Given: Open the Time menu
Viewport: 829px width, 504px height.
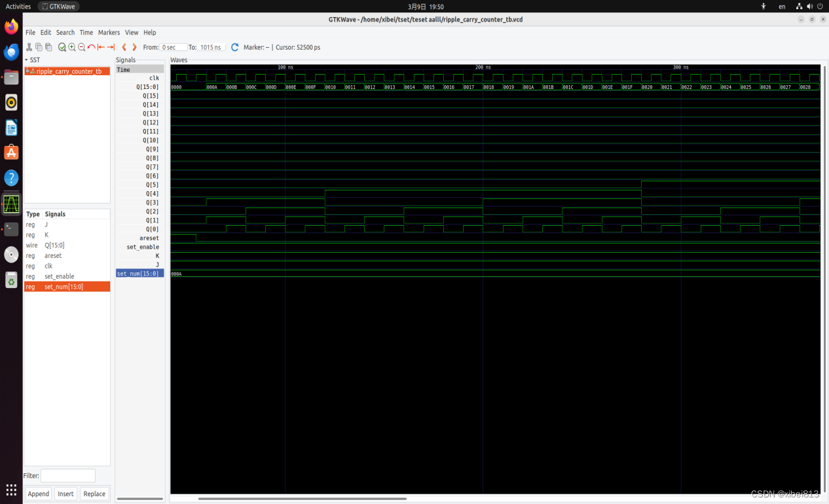Looking at the screenshot, I should coord(86,32).
